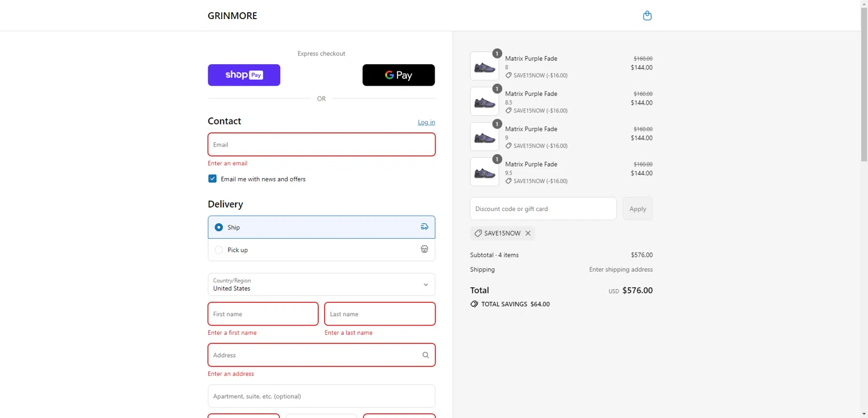This screenshot has width=868, height=418.
Task: Click the Delivery section heading
Action: pyautogui.click(x=225, y=204)
